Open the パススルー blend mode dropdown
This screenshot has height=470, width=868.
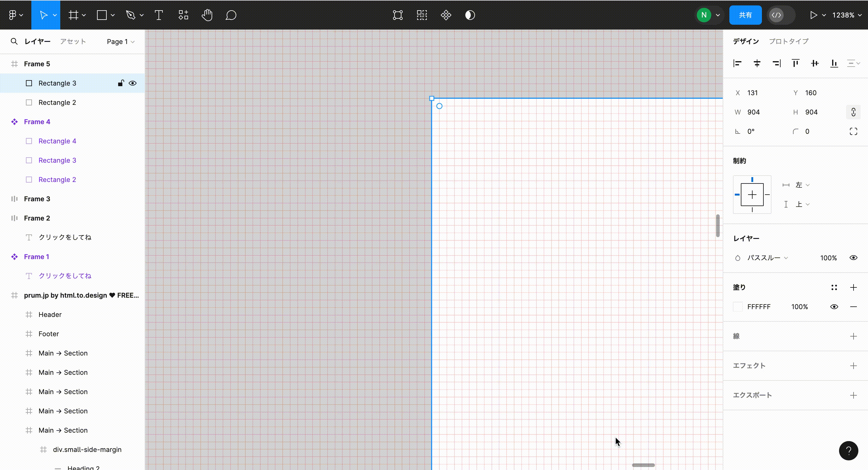[766, 258]
